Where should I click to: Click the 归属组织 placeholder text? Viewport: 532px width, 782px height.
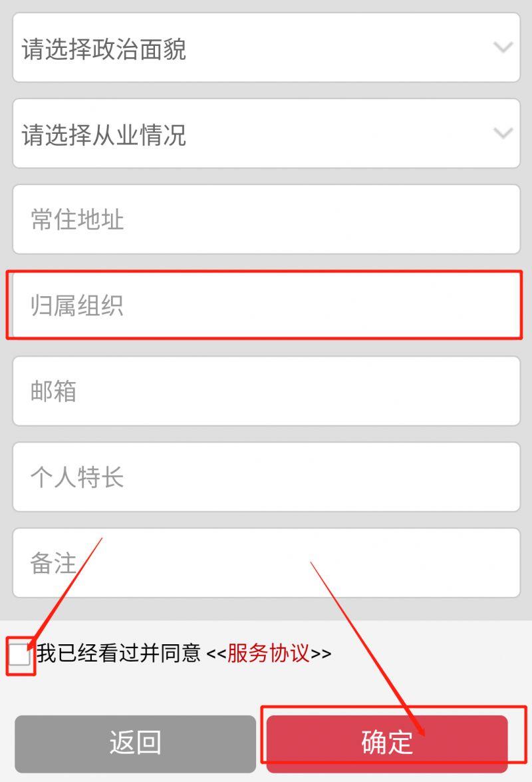point(76,305)
